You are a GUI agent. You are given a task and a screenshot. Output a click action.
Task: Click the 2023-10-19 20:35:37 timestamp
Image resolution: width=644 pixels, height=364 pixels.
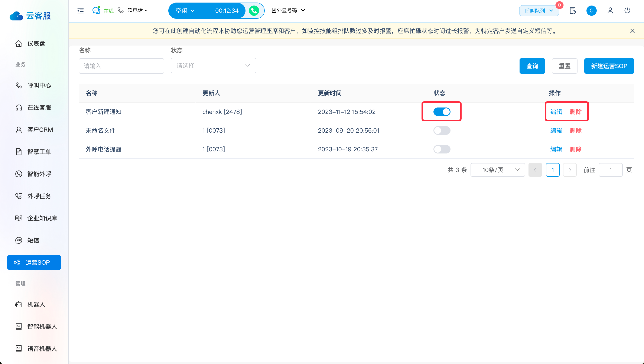pos(348,149)
